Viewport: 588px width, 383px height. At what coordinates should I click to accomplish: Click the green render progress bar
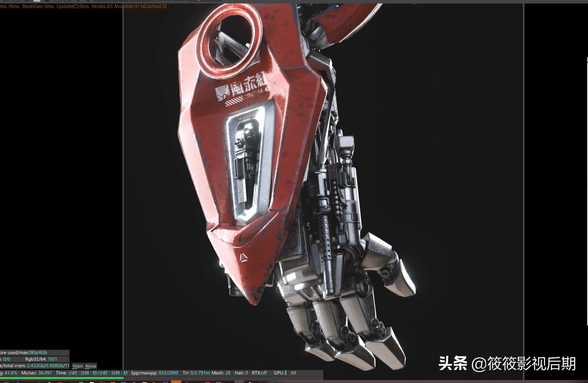click(61, 378)
